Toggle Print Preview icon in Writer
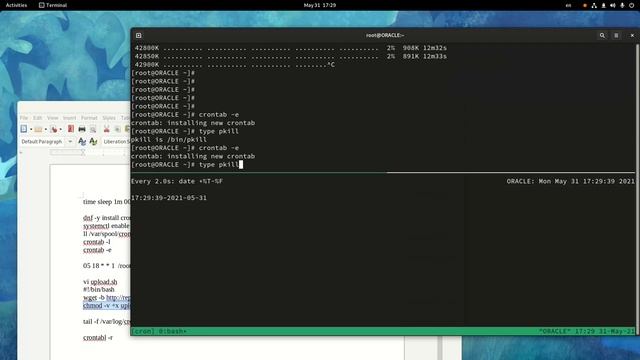The height and width of the screenshot is (360, 640). (93, 129)
